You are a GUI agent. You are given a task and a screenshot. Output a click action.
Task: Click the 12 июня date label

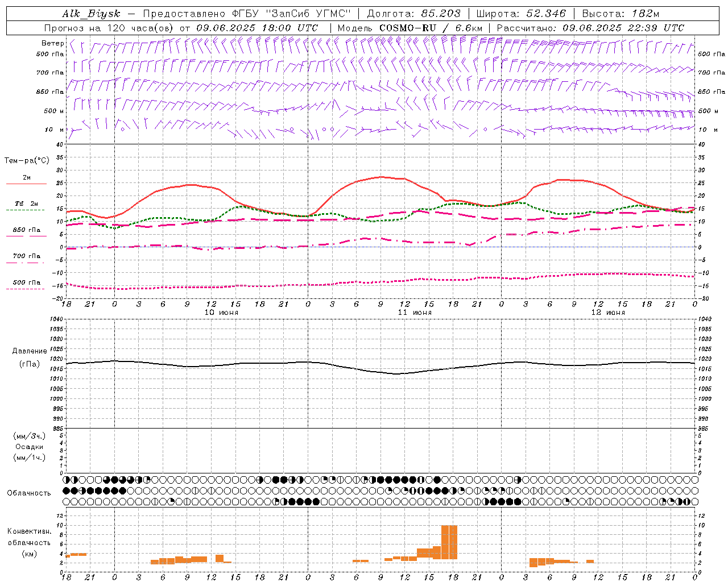tap(608, 313)
